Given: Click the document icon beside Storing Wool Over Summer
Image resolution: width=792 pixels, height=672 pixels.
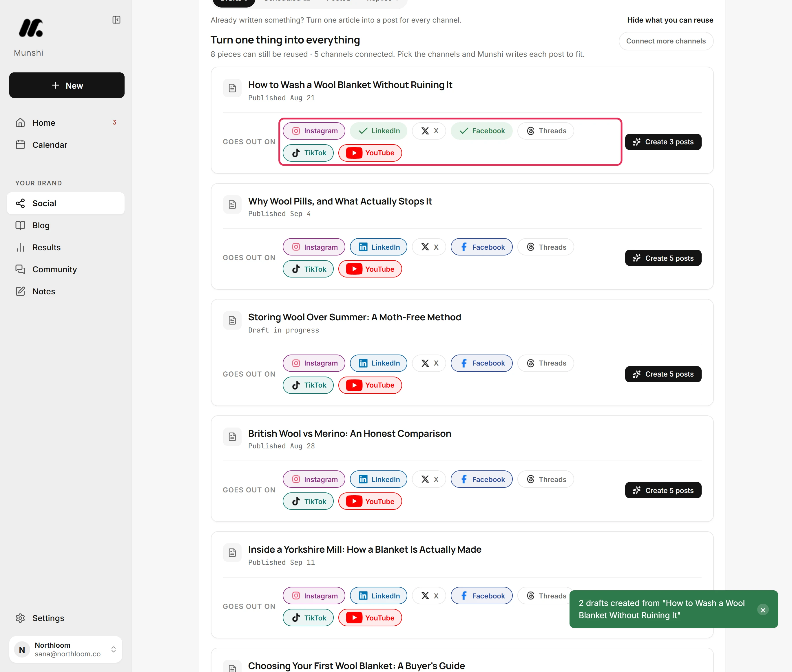Looking at the screenshot, I should 232,321.
